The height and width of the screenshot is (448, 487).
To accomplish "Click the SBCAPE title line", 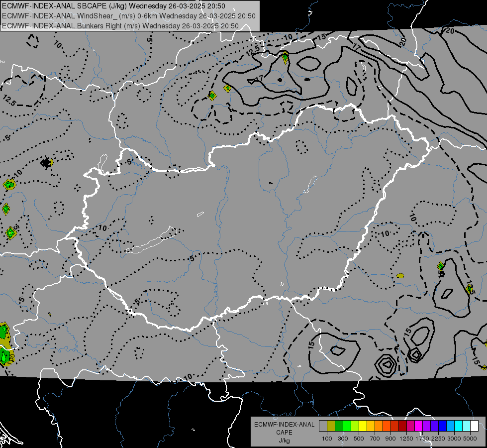I will pyautogui.click(x=114, y=6).
